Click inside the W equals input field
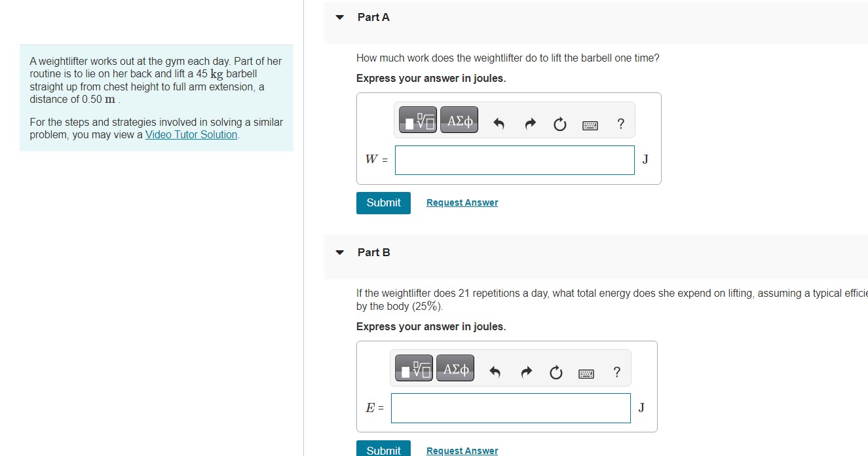Screen dimensions: 868x456 (x=514, y=159)
